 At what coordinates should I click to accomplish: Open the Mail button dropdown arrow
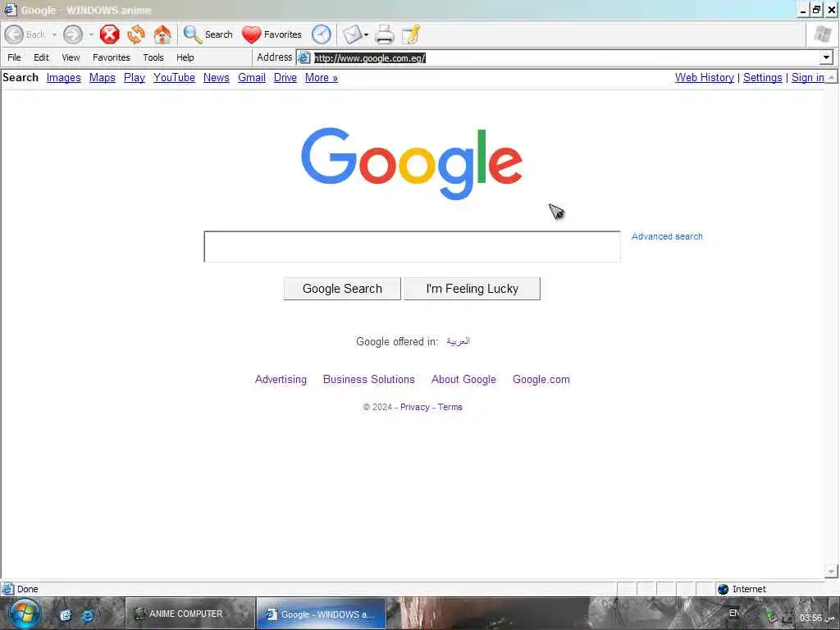[367, 34]
